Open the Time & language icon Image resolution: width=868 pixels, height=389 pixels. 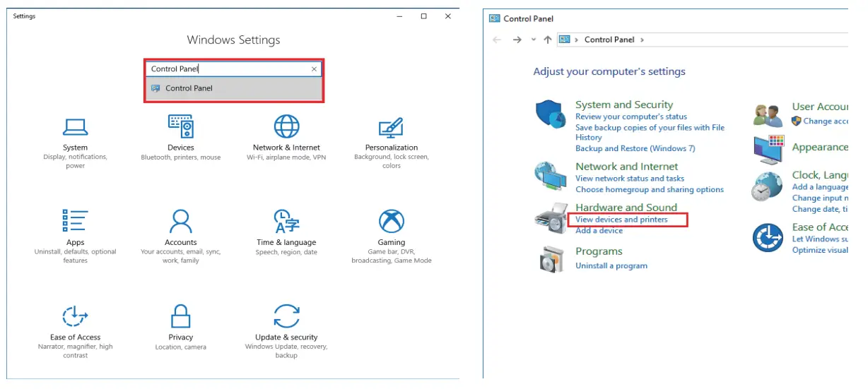point(286,221)
